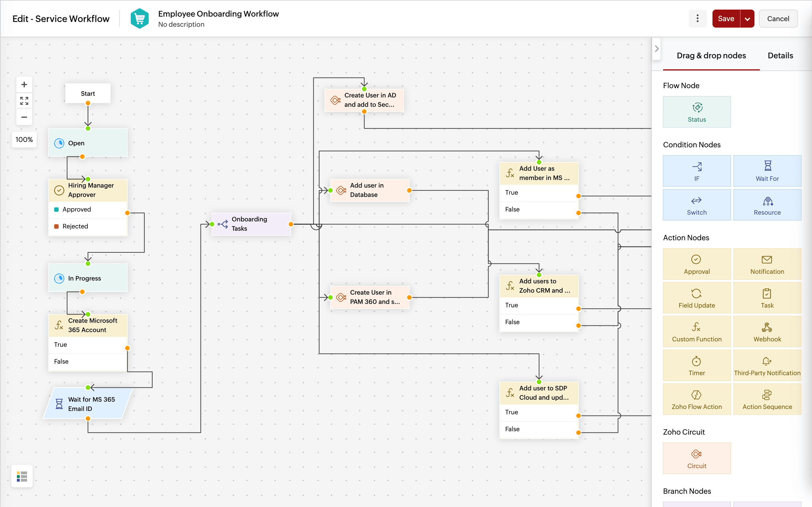This screenshot has width=812, height=507.
Task: Select the Switch condition node
Action: [x=697, y=204]
